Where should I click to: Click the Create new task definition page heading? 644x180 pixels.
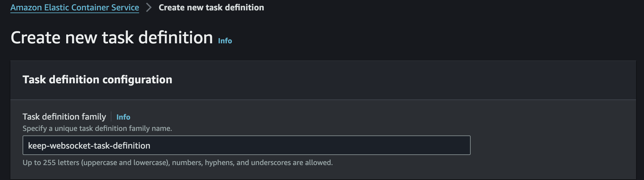point(112,38)
